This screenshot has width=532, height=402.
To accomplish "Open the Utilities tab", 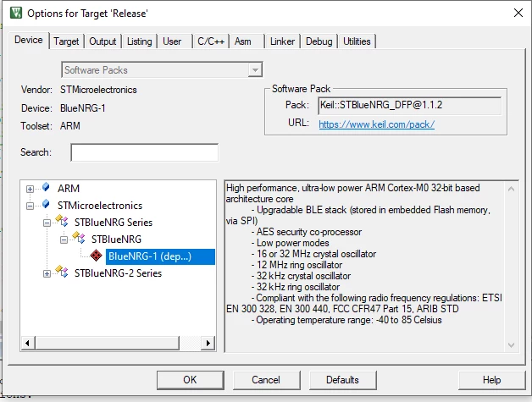I will [357, 41].
